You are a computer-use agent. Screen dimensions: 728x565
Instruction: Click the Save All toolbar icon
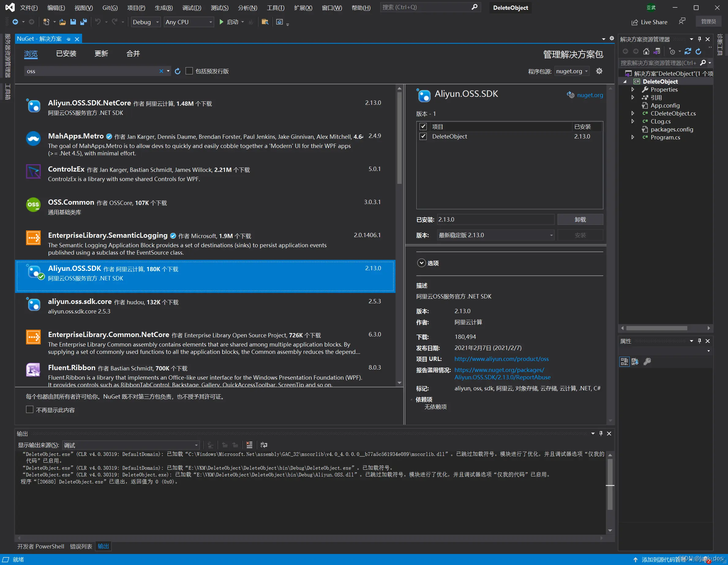click(x=83, y=22)
